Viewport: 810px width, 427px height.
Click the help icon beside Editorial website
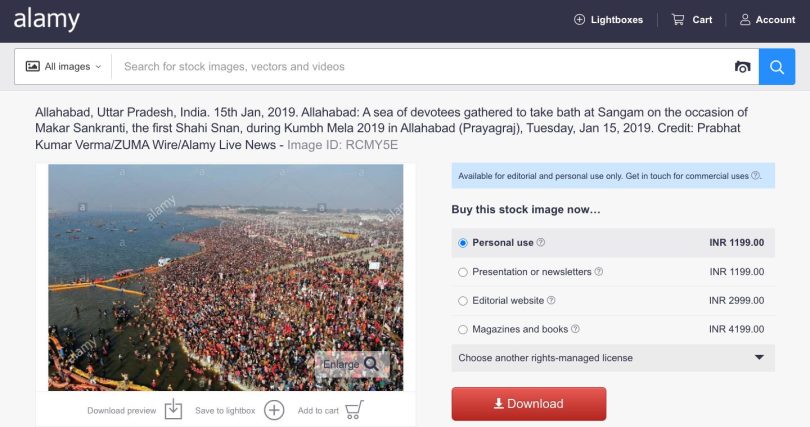pyautogui.click(x=552, y=300)
